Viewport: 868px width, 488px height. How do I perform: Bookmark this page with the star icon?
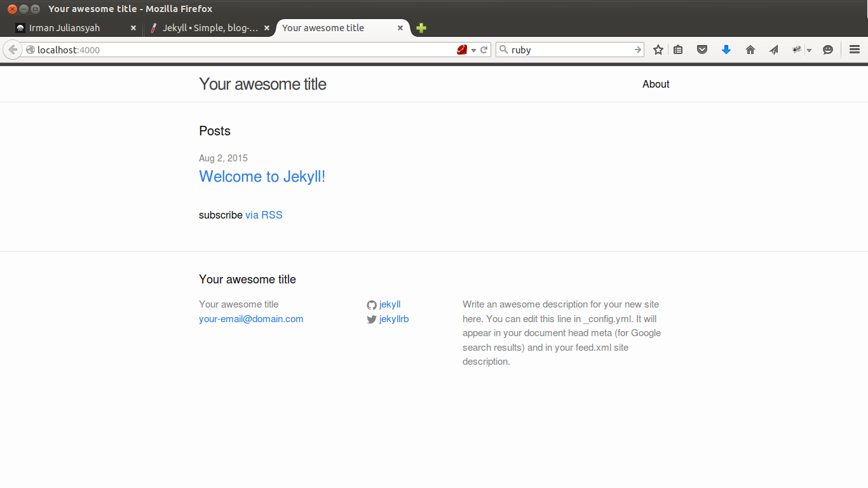658,50
